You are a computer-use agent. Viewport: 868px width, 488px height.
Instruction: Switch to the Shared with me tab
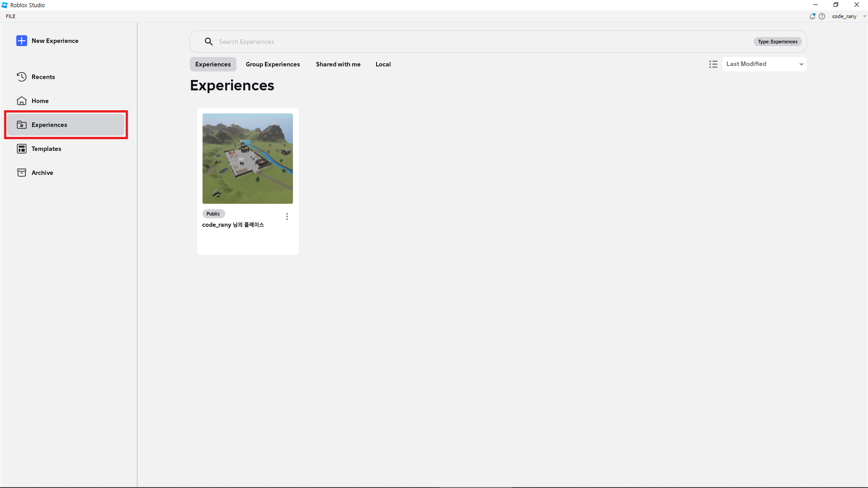(x=338, y=64)
